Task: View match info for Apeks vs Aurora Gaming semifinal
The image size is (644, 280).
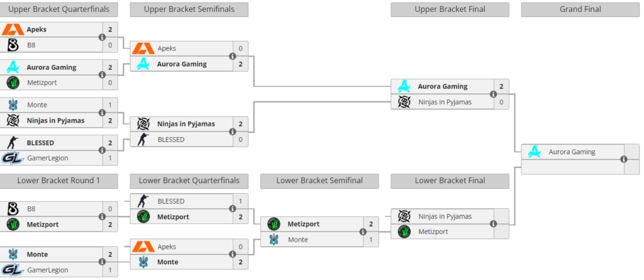Action: pyautogui.click(x=233, y=57)
